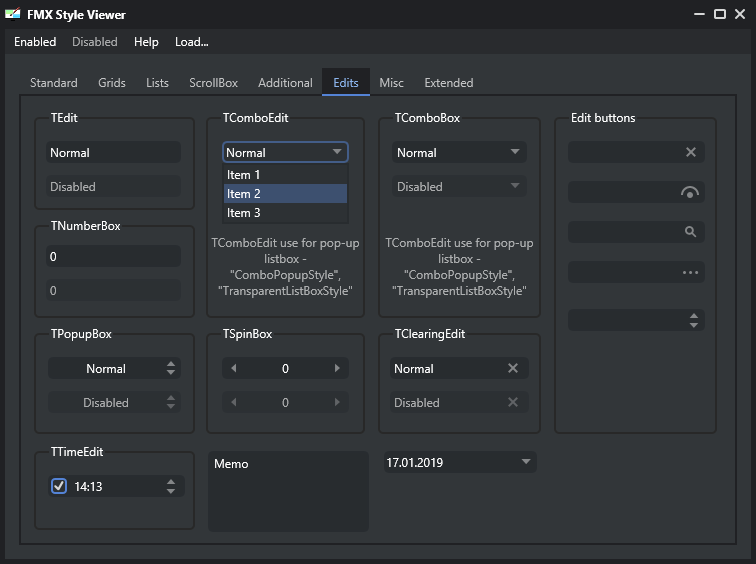
Task: Switch to the Grids tab
Action: pyautogui.click(x=112, y=83)
